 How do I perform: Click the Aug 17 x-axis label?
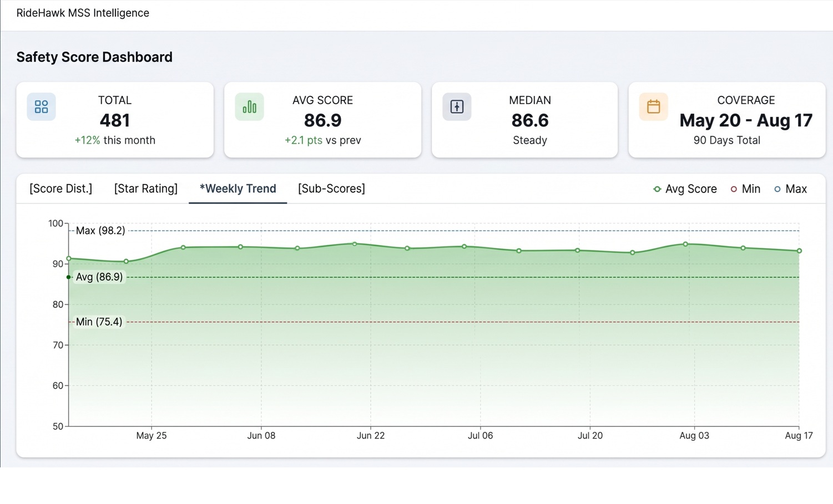pyautogui.click(x=799, y=436)
